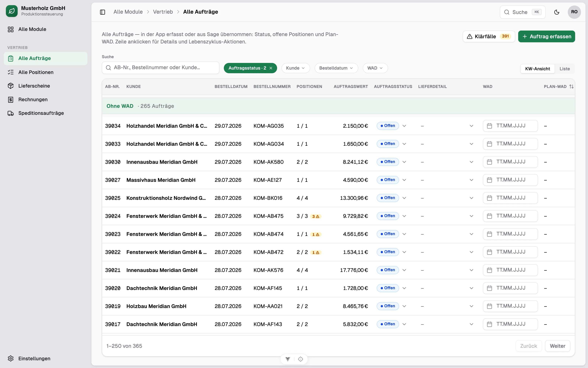Go to Speditionsaufträge module
The image size is (588, 368).
coord(45,113)
